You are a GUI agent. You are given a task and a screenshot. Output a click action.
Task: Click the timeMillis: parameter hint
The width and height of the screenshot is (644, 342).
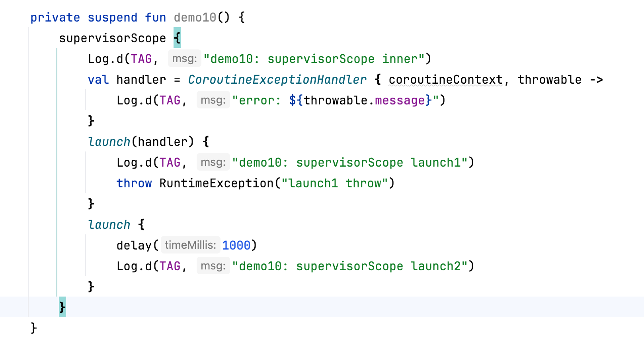[190, 245]
